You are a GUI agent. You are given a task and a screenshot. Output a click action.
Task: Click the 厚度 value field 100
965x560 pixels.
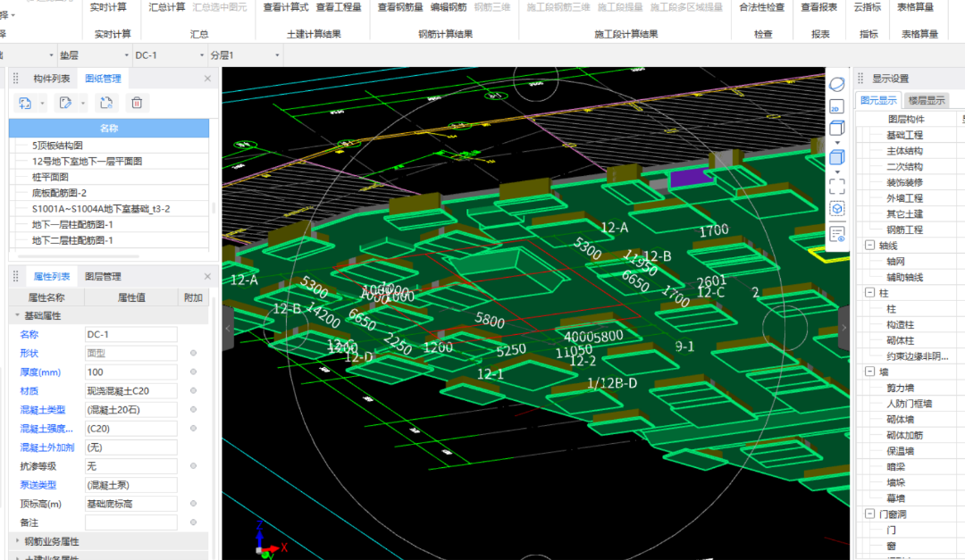(131, 372)
